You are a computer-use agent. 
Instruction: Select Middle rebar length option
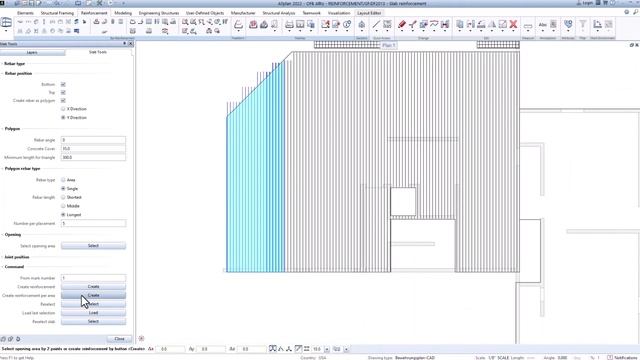pyautogui.click(x=63, y=206)
